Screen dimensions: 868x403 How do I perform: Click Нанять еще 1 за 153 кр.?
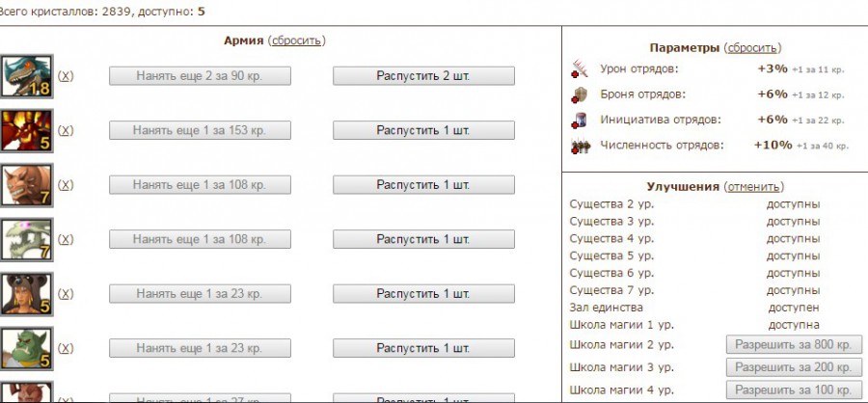click(200, 130)
